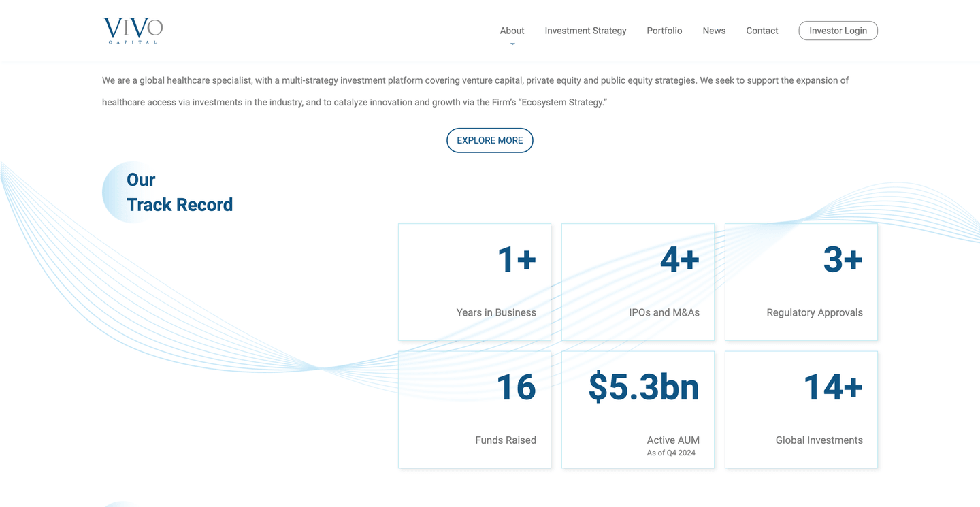Select the $5.3bn Active AUM card

(638, 410)
